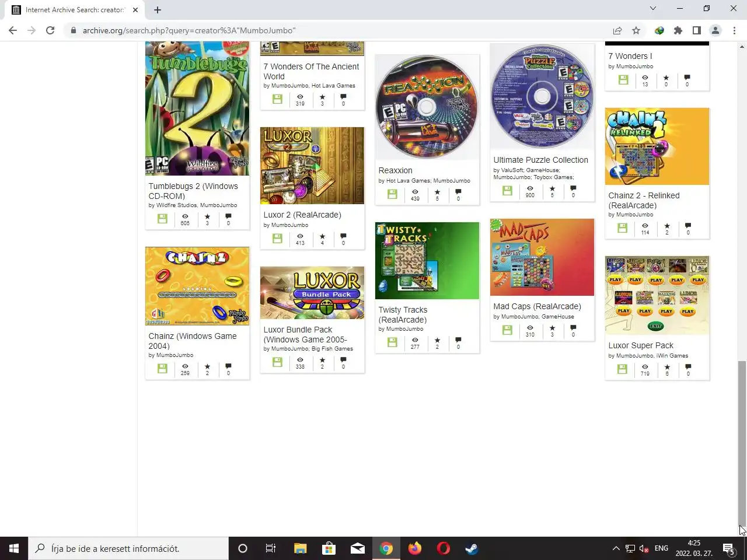Close the Internet Archive Search tab
The height and width of the screenshot is (560, 747).
(135, 10)
